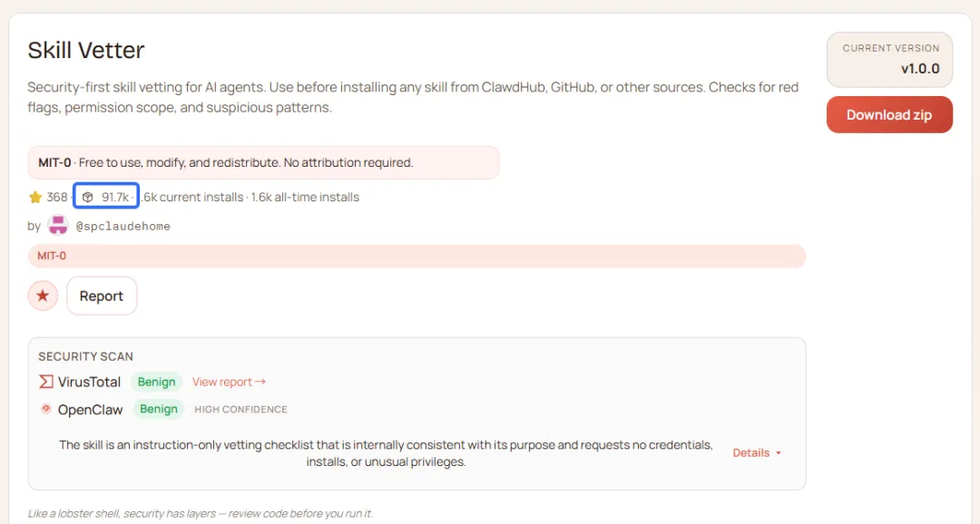Click the VirusTotal logo icon
The width and height of the screenshot is (980, 524).
tap(46, 382)
